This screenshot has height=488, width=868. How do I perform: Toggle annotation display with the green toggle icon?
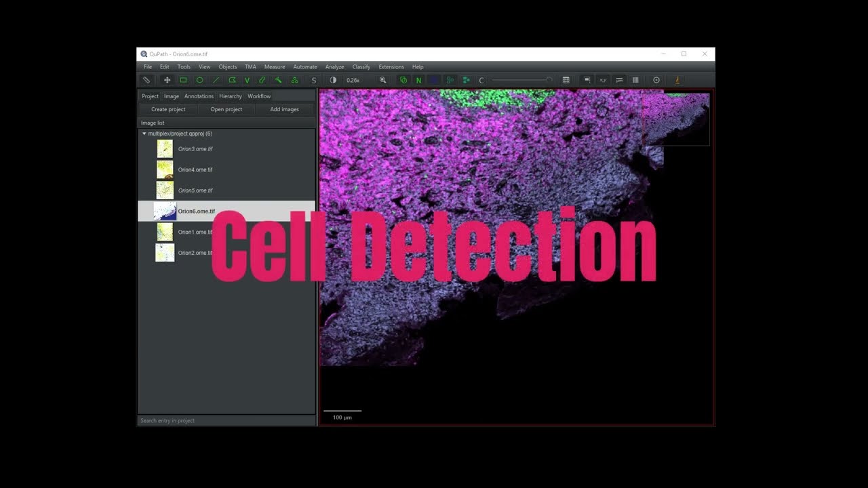point(403,80)
